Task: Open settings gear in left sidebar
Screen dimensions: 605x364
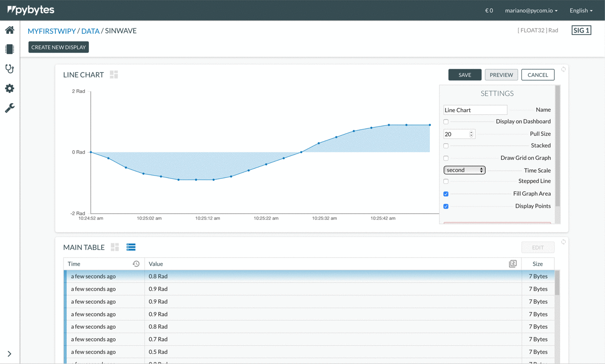Action: [10, 88]
